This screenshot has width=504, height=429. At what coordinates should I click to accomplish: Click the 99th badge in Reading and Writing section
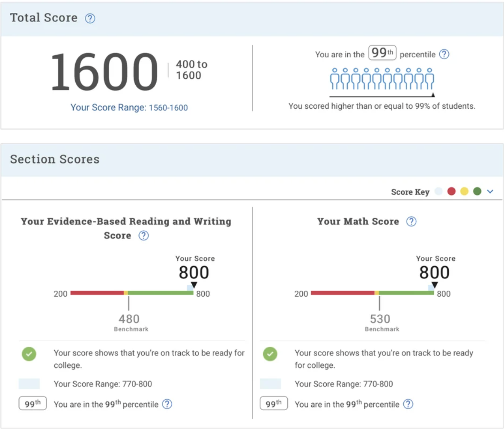[33, 403]
